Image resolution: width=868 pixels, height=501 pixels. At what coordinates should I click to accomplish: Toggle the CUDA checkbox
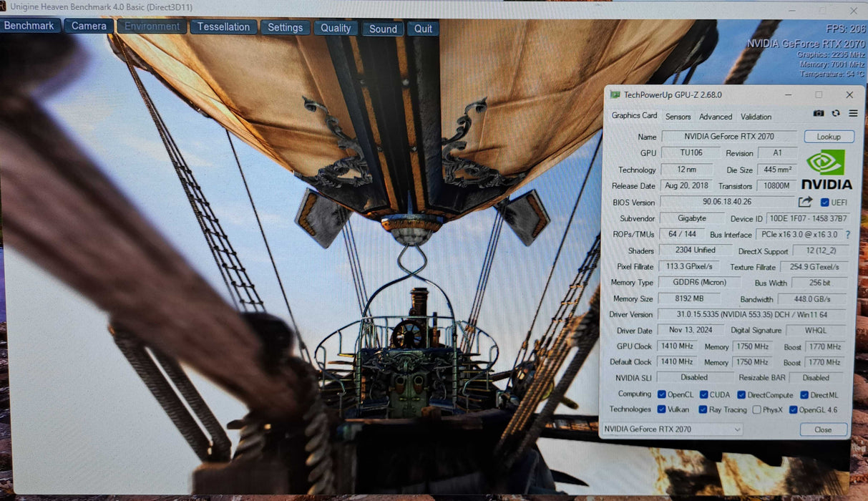point(704,394)
